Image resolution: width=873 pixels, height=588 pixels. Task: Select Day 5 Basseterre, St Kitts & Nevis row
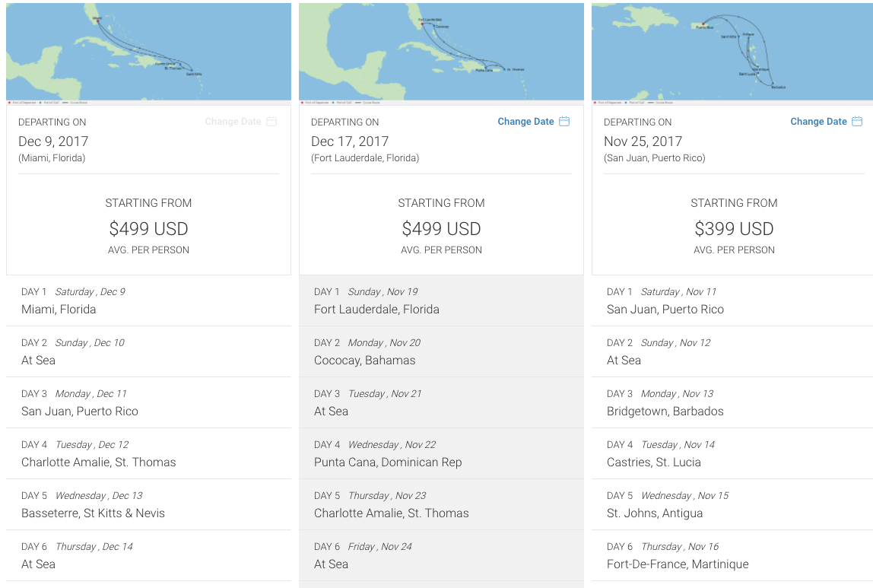148,504
